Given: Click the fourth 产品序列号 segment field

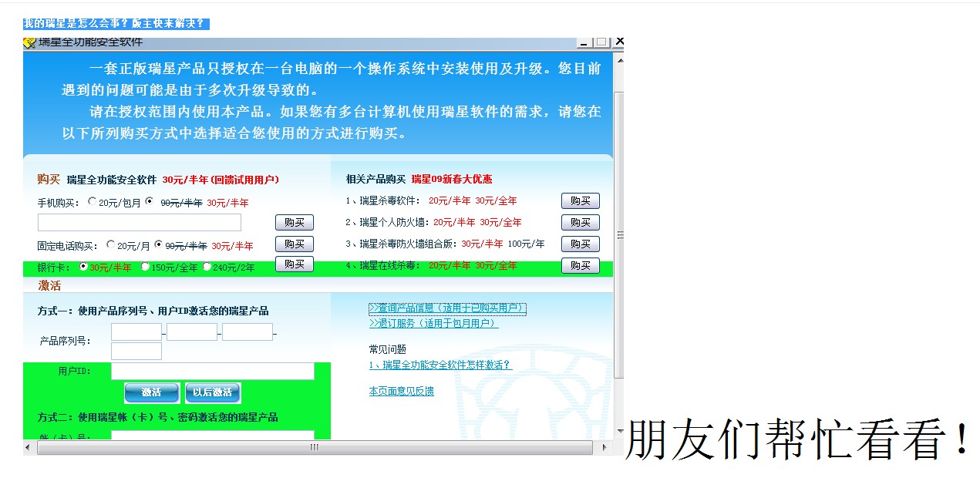Looking at the screenshot, I should click(136, 352).
